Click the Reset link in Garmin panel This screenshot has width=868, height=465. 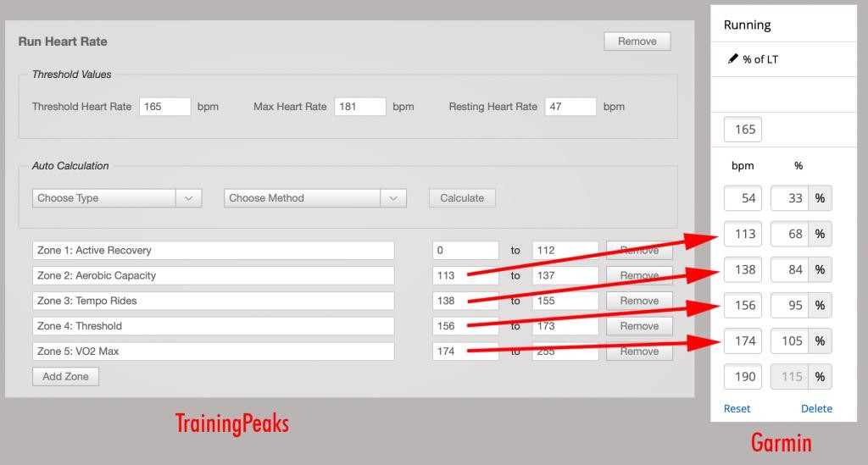[737, 408]
